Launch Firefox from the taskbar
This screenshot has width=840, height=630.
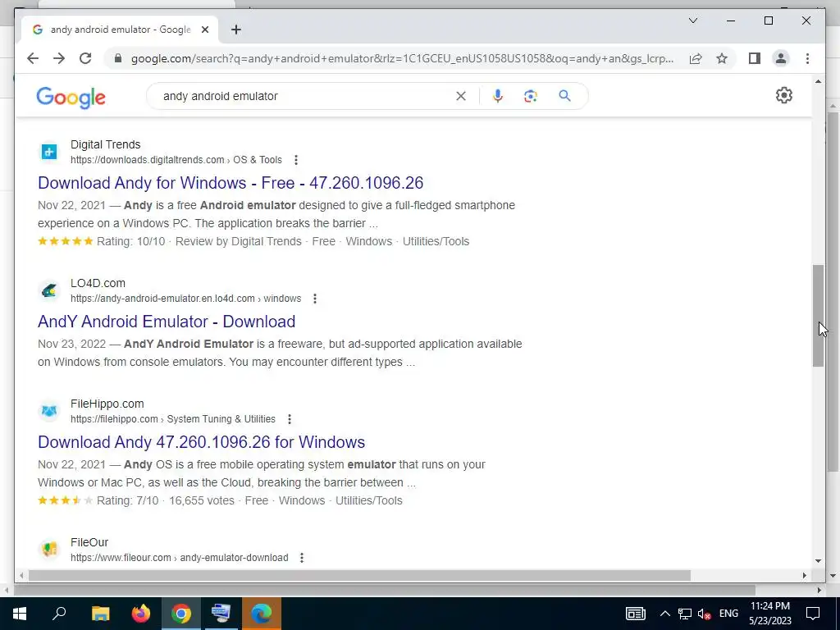click(141, 614)
